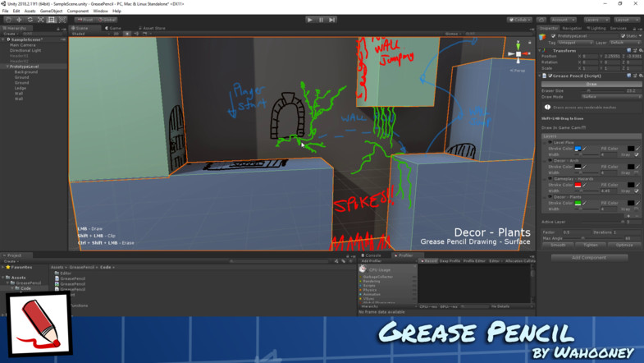The image size is (644, 363).
Task: Select Background object in Hierarchy
Action: [26, 71]
